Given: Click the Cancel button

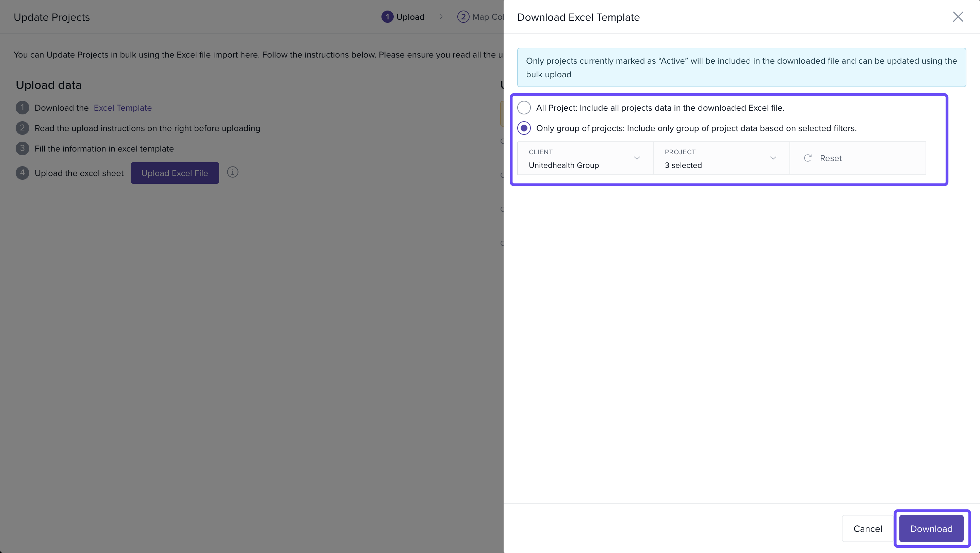Looking at the screenshot, I should click(867, 528).
